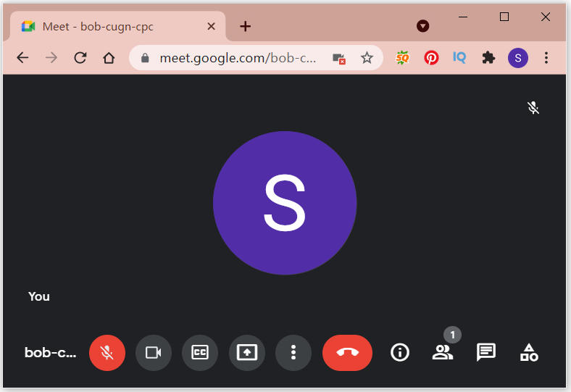Click the participant count badge showing 1

[452, 335]
